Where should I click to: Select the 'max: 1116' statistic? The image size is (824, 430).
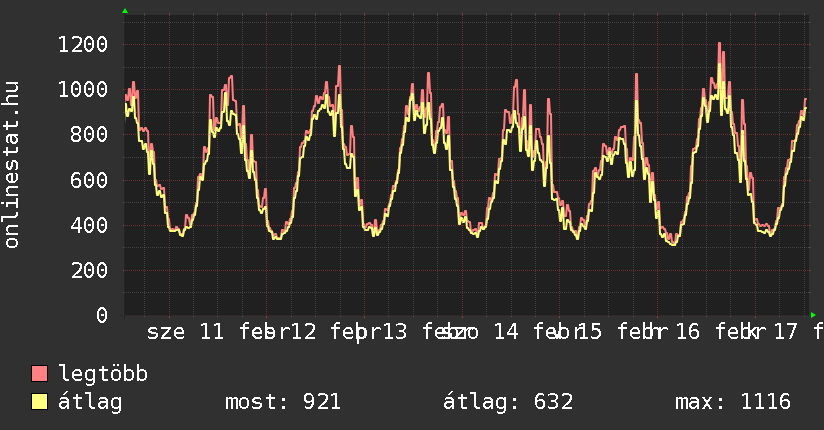click(x=733, y=402)
